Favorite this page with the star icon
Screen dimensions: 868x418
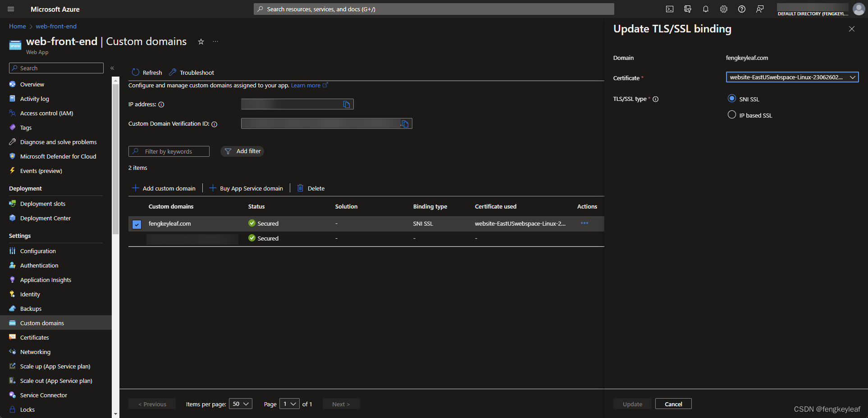201,41
